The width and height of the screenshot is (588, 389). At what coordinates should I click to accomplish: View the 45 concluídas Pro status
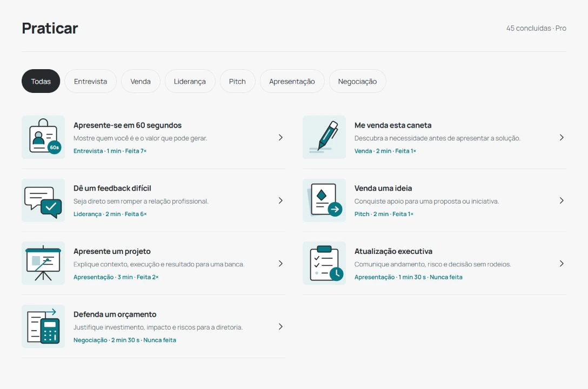coord(536,28)
